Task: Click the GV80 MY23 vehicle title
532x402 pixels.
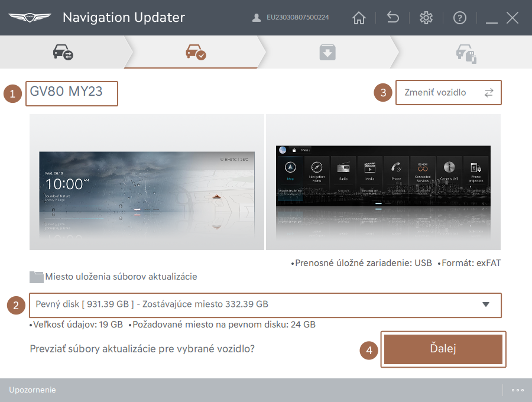Action: 66,91
